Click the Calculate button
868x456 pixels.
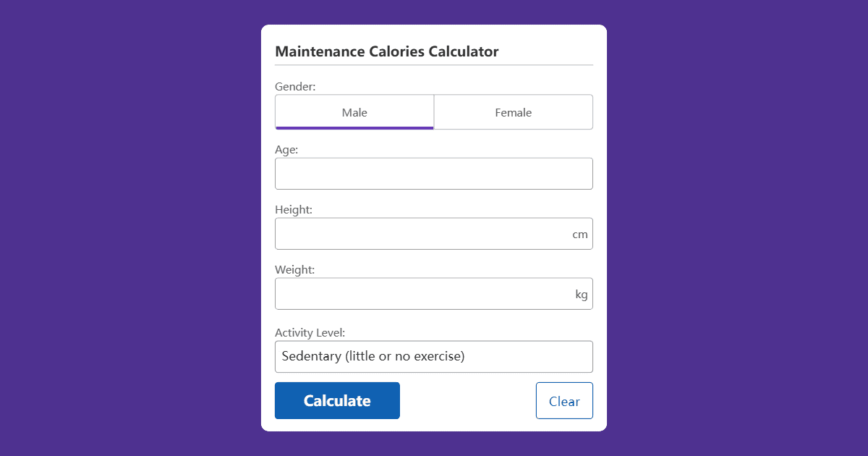pos(337,400)
